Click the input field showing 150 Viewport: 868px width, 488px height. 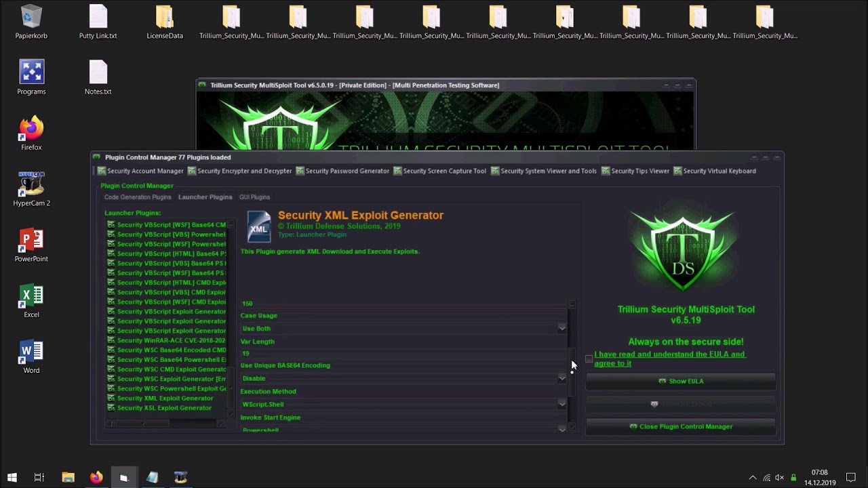pyautogui.click(x=403, y=304)
